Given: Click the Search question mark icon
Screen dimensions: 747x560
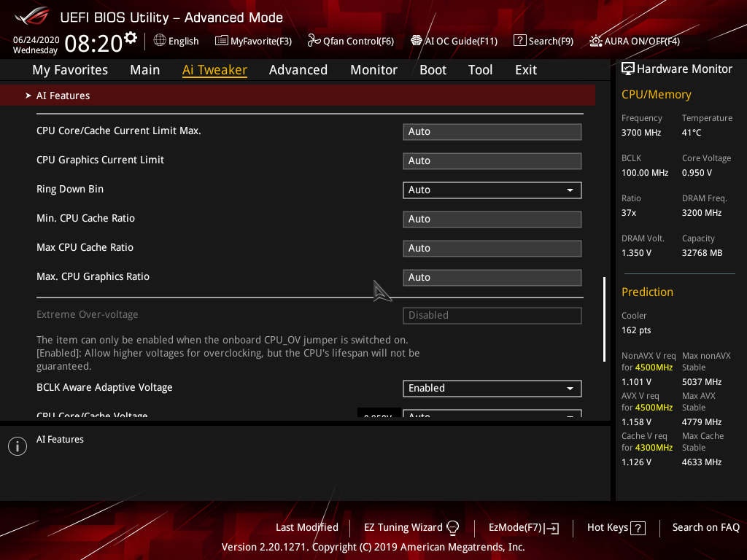Looking at the screenshot, I should point(519,41).
